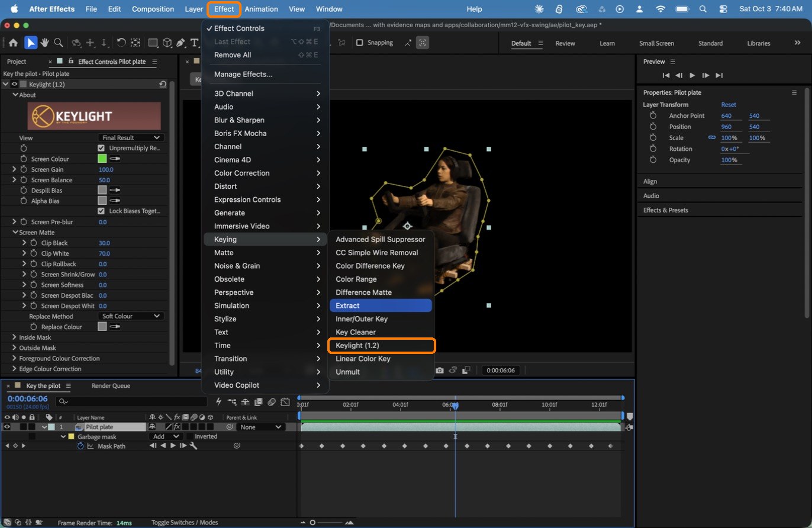Click Toggle Switches / Modes button

tap(185, 523)
